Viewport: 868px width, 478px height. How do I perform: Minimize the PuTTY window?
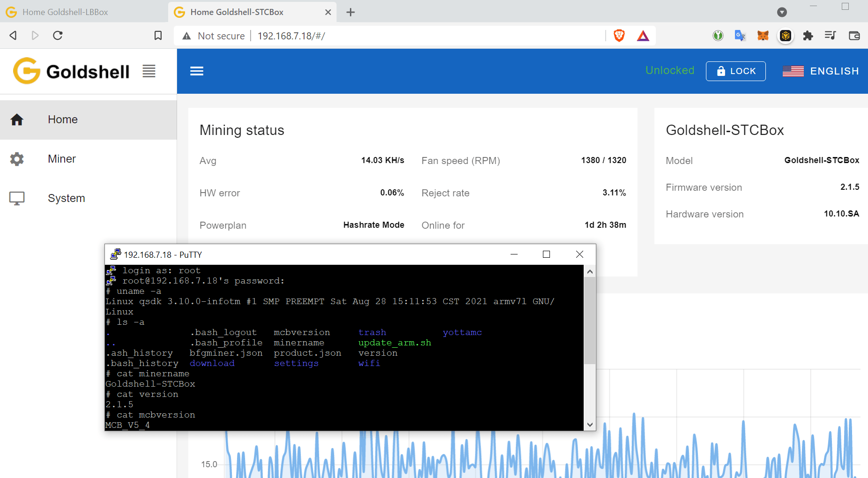tap(514, 254)
